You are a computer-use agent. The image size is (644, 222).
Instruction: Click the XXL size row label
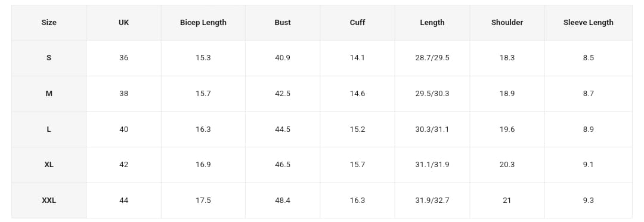(x=49, y=201)
